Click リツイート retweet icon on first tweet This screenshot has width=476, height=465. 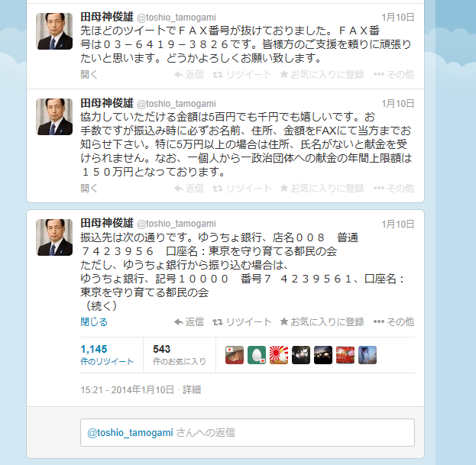[242, 74]
